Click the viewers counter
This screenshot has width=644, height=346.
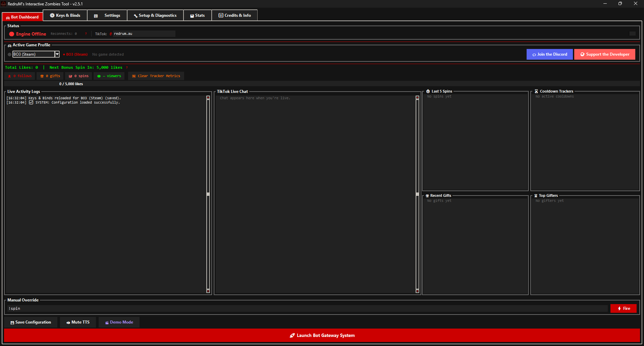coord(109,76)
